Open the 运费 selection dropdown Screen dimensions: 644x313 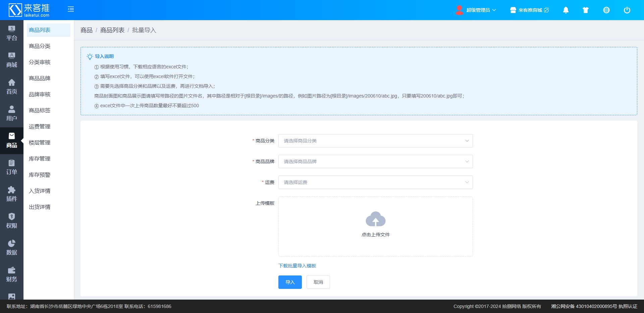click(x=375, y=182)
